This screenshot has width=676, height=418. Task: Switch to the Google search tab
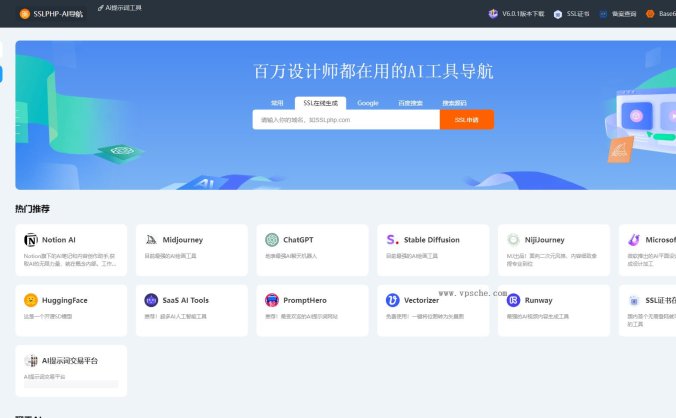[368, 103]
